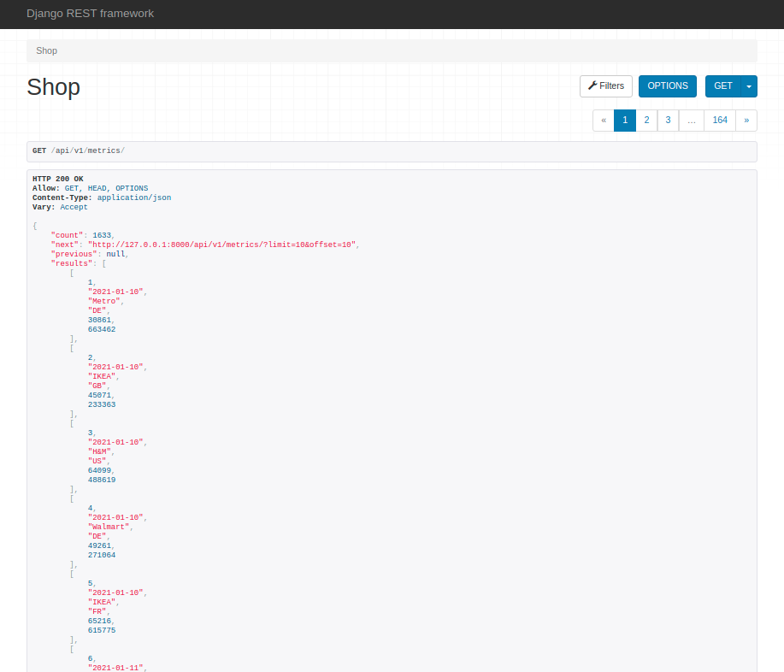Select the currently active page 1 button
Viewport: 784px width, 672px height.
click(x=624, y=120)
